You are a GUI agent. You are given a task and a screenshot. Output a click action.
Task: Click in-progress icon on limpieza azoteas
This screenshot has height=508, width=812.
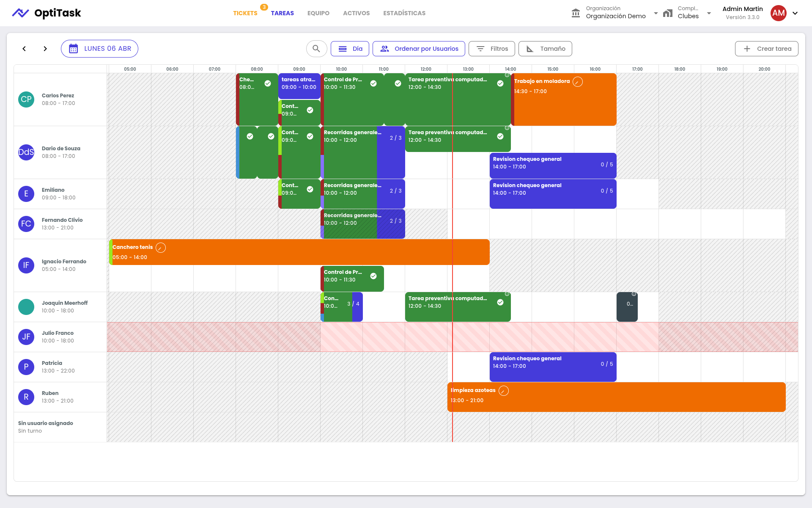(504, 391)
